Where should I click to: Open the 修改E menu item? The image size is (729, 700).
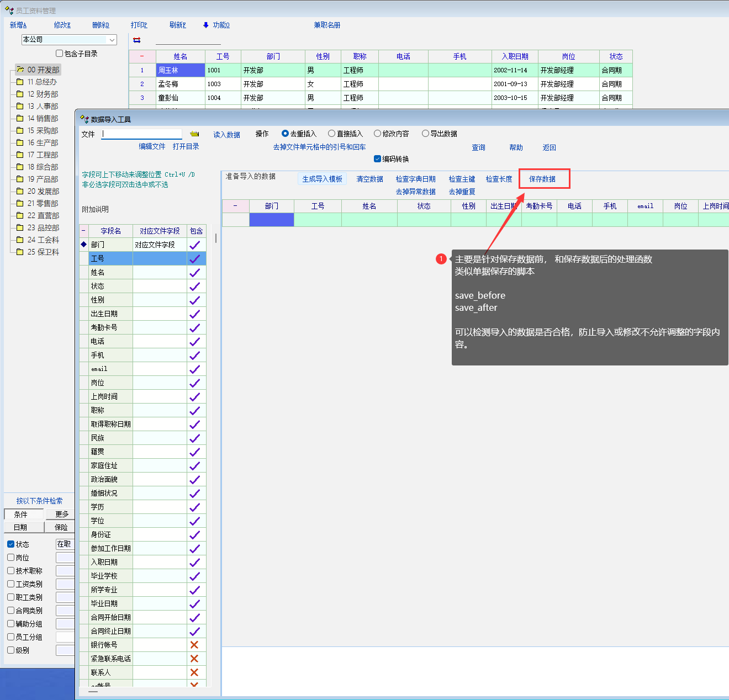pos(62,25)
